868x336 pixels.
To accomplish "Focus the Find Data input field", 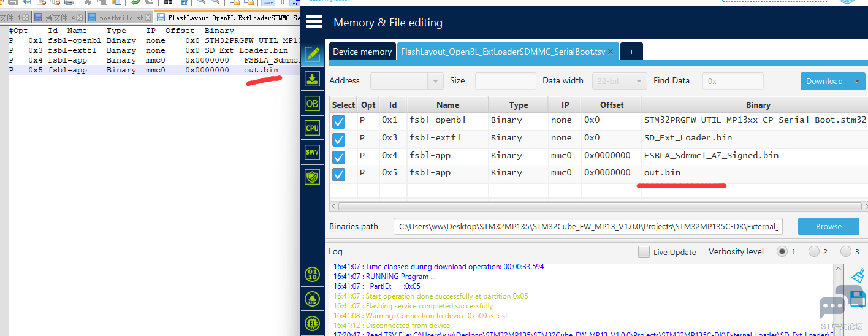I will point(733,81).
